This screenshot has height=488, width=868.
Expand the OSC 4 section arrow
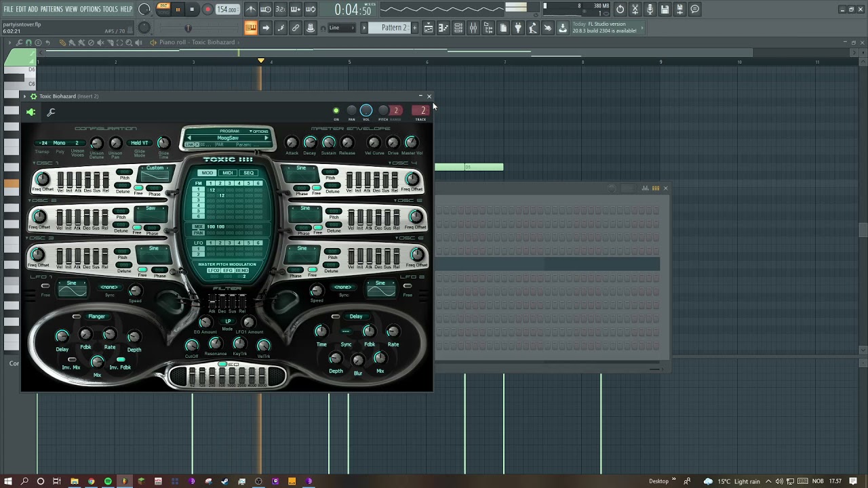390,163
